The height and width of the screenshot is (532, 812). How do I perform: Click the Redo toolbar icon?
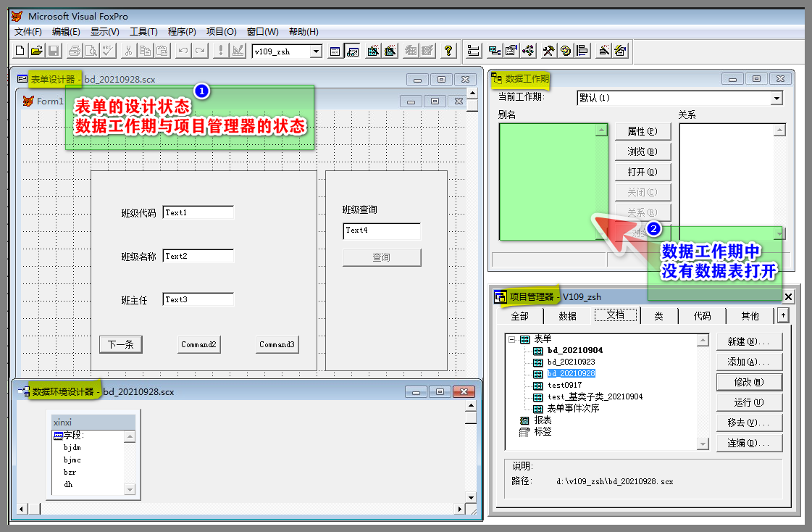200,51
